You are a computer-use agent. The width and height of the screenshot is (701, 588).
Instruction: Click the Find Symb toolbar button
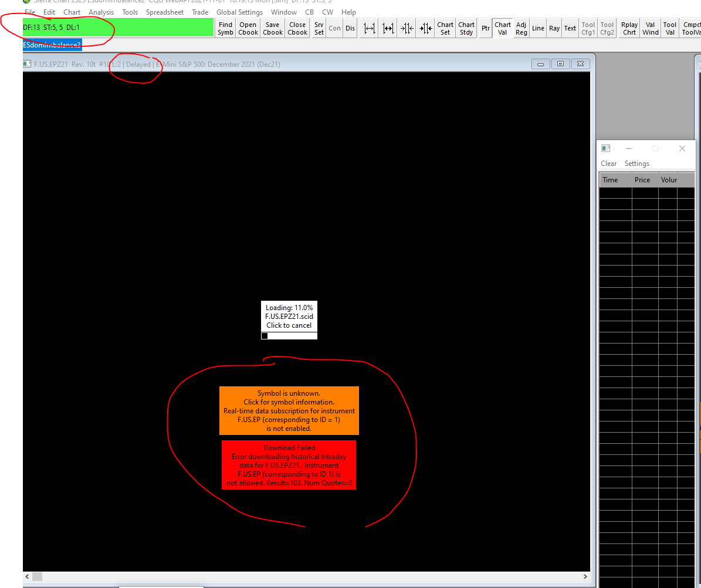point(225,28)
